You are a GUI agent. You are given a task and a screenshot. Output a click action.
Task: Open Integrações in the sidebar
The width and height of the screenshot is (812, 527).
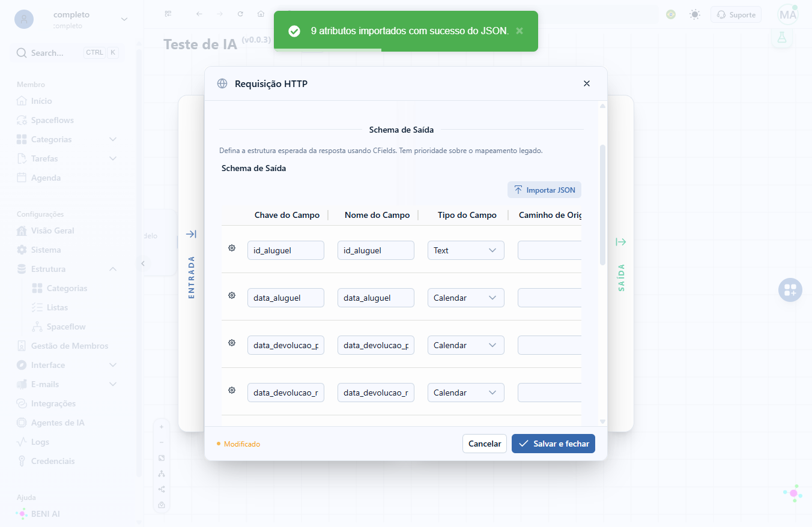(x=46, y=403)
